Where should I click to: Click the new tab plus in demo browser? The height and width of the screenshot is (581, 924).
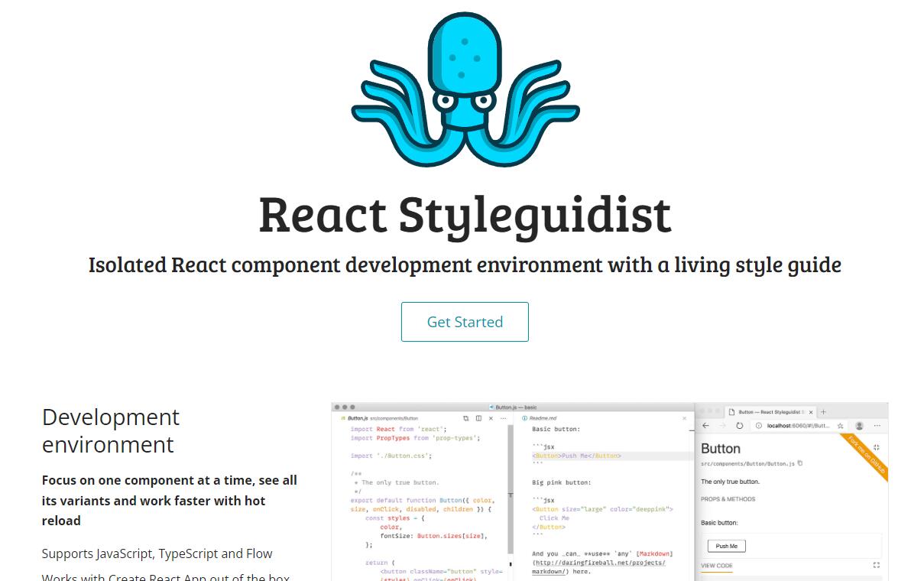tap(823, 411)
